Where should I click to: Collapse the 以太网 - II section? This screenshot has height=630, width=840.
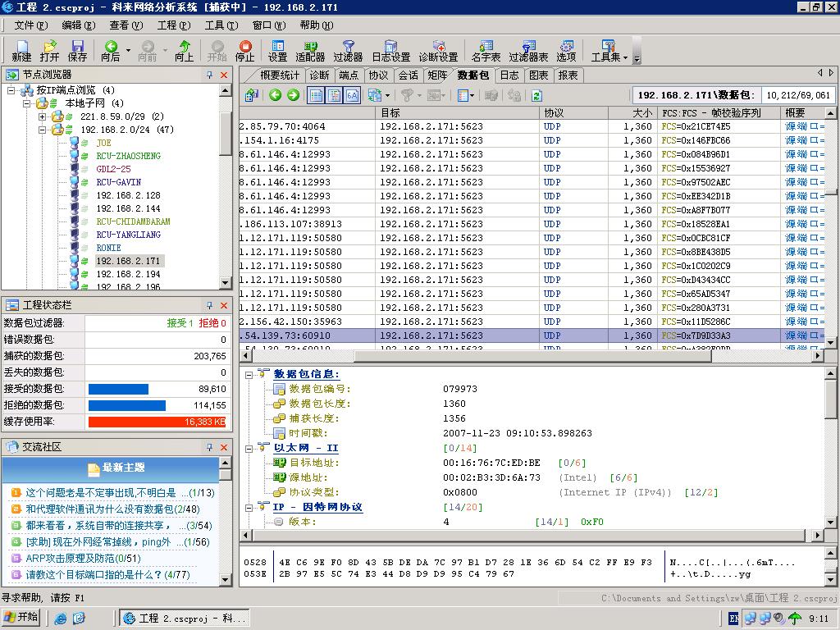(x=249, y=449)
